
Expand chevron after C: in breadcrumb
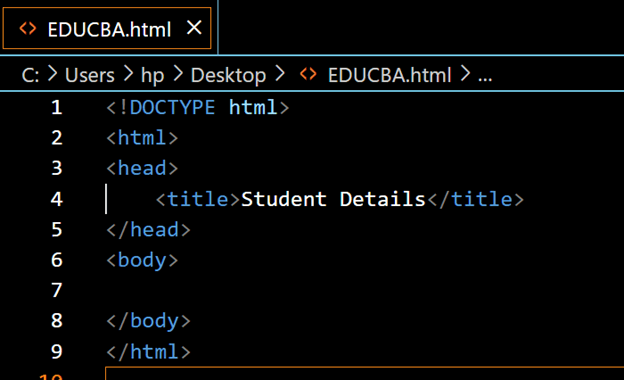(52, 74)
